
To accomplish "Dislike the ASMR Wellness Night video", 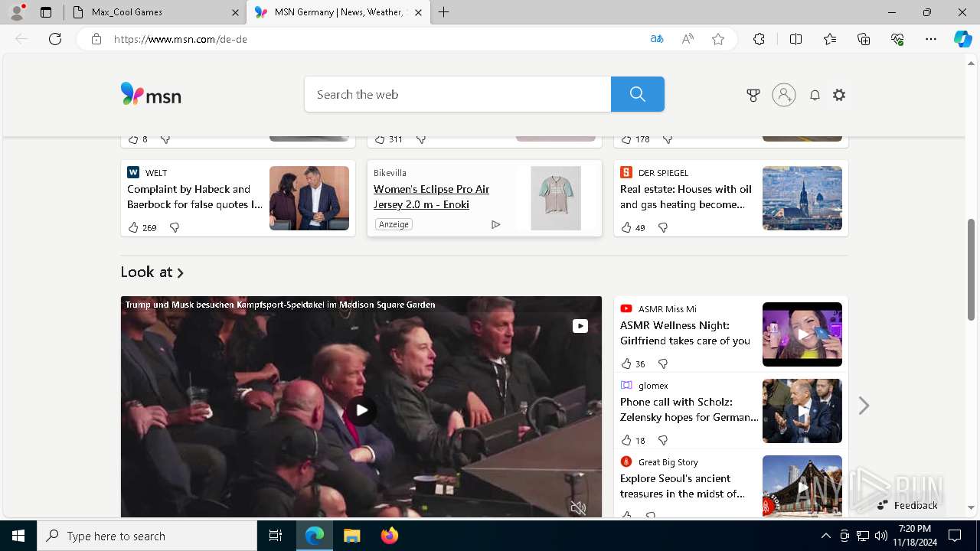I will 663,364.
